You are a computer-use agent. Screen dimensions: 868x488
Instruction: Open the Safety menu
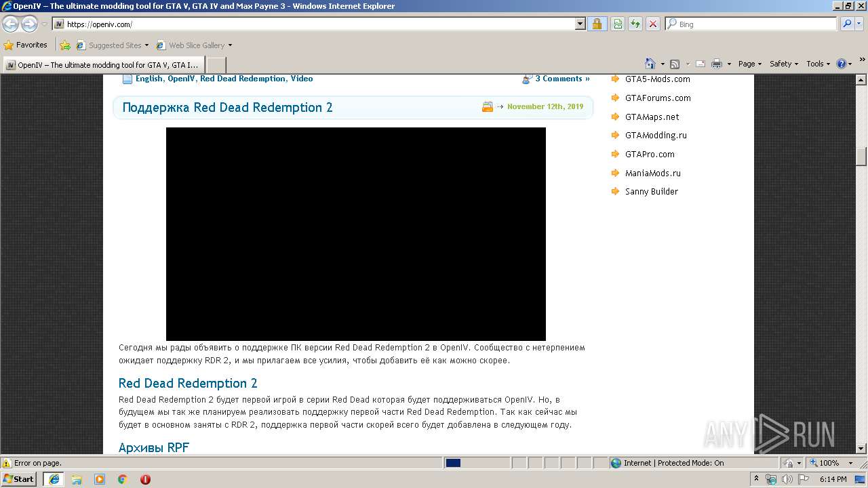pyautogui.click(x=784, y=64)
